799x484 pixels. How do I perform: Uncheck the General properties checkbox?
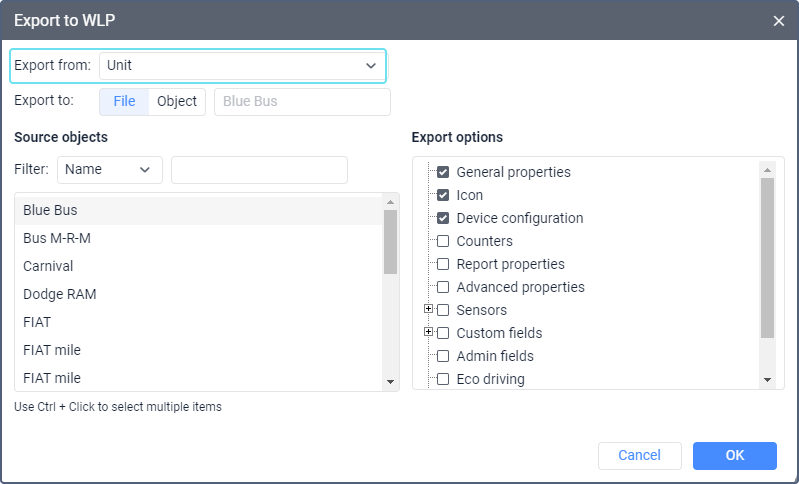[443, 172]
